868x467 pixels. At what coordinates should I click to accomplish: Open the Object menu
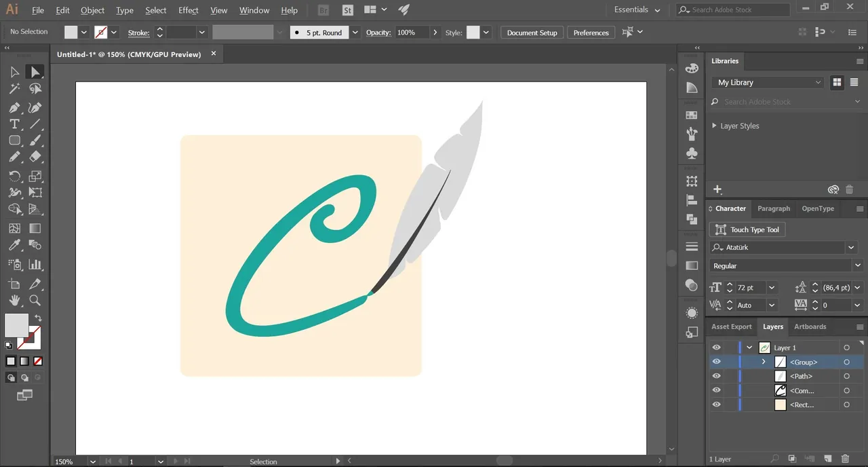tap(92, 10)
